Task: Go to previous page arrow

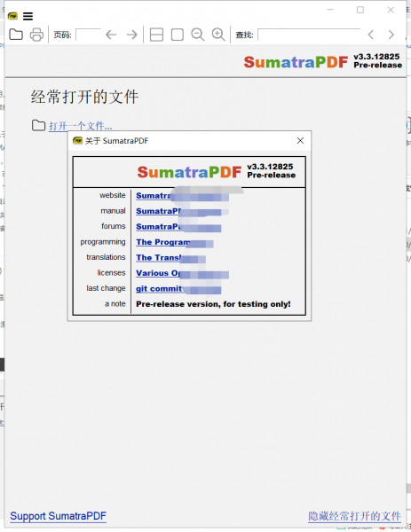Action: click(x=111, y=35)
